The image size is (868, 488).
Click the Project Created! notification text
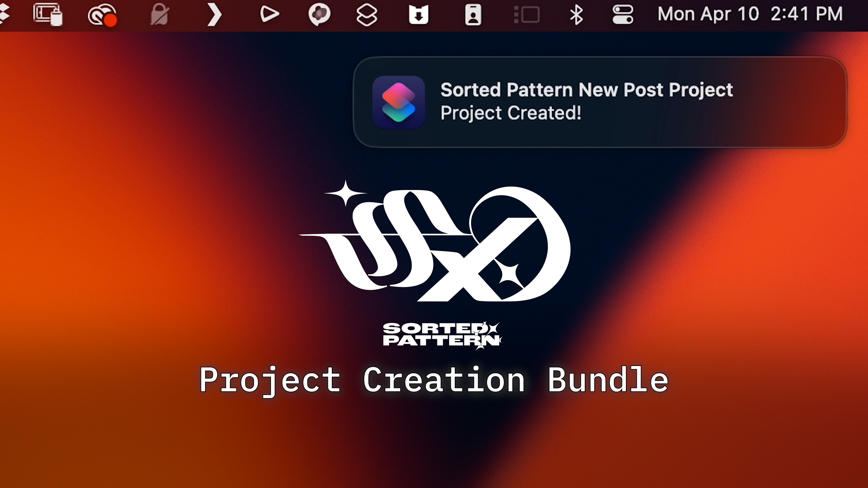[510, 113]
